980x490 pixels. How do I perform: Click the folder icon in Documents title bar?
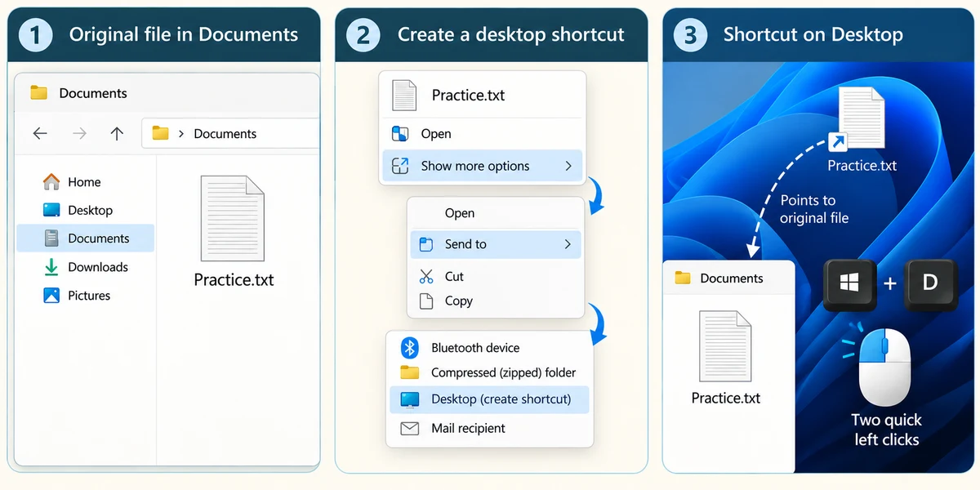pyautogui.click(x=38, y=92)
